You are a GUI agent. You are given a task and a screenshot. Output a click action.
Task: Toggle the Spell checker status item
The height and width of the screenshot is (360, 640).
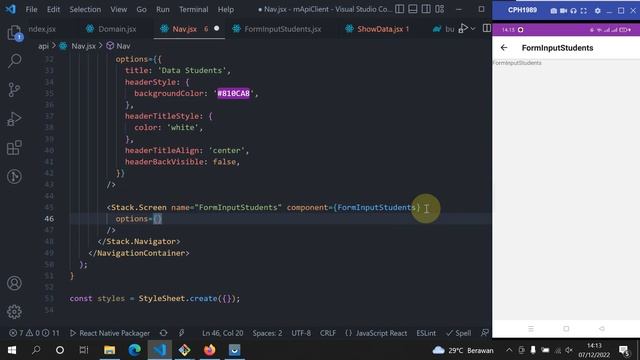[x=458, y=333]
